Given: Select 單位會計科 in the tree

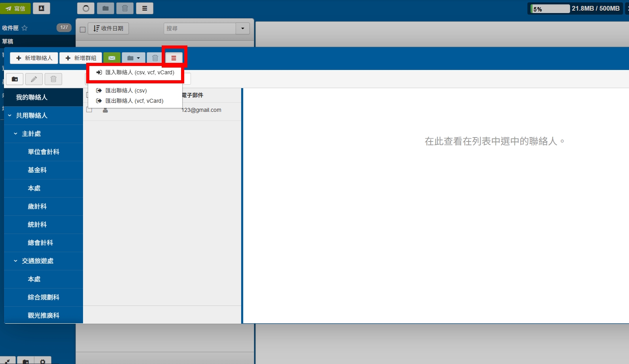Looking at the screenshot, I should (x=43, y=152).
